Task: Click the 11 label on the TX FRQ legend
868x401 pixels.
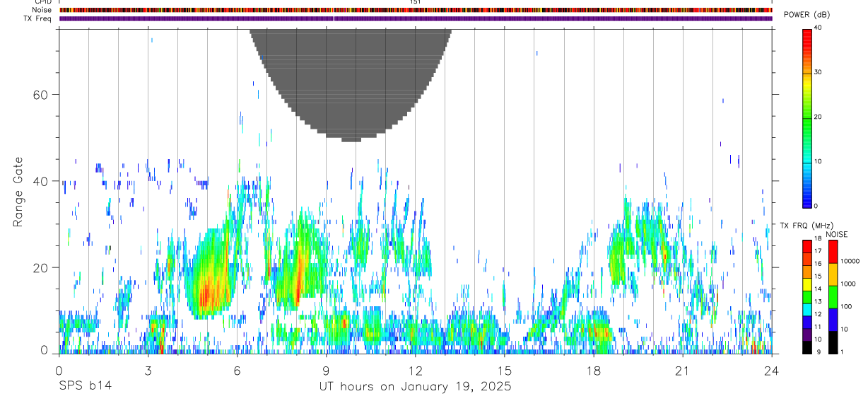Action: click(819, 327)
